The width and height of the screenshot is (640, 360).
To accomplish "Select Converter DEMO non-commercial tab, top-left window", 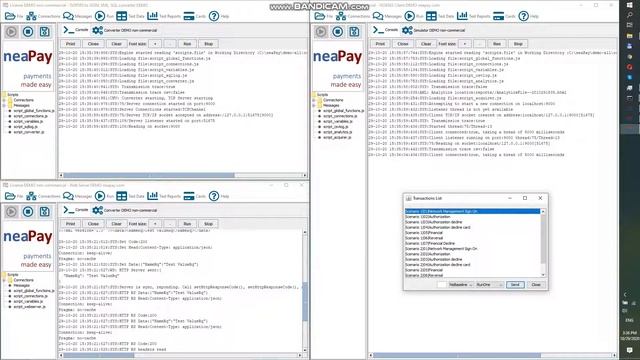I will 124,30.
